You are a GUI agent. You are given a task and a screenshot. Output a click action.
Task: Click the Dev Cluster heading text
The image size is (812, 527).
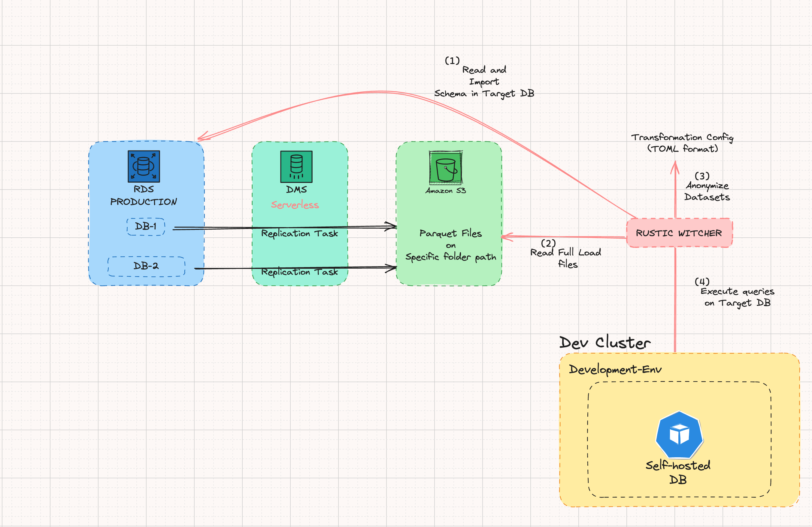pos(604,343)
